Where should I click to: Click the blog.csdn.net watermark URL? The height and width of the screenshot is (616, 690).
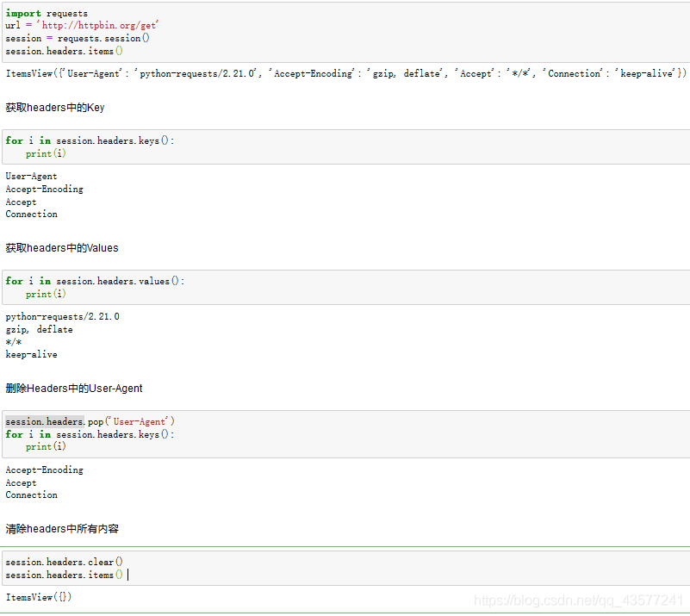[579, 600]
